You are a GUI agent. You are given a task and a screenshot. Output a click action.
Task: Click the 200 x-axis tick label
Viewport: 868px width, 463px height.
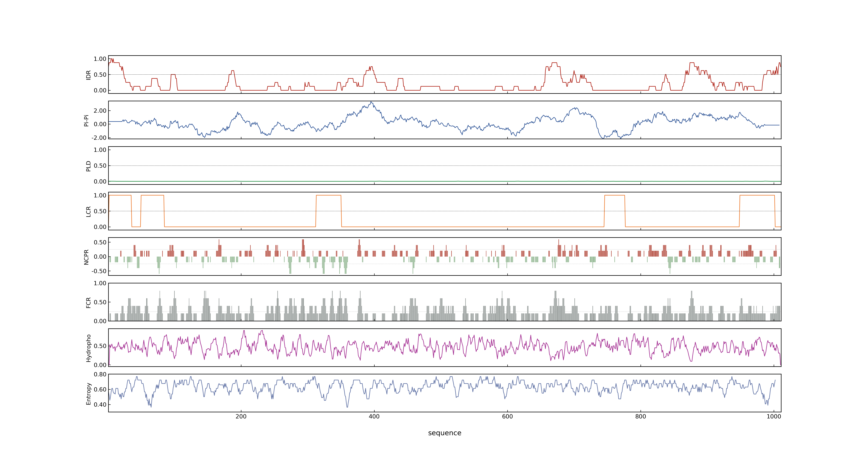coord(241,416)
